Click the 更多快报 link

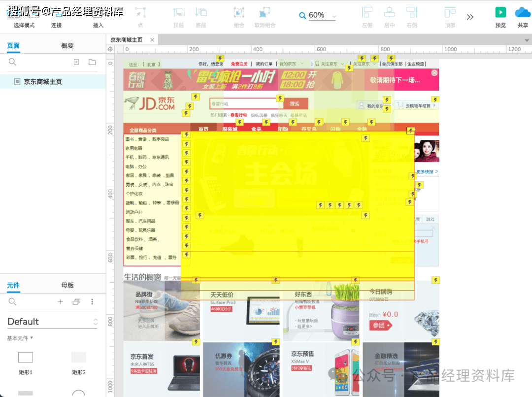[427, 172]
